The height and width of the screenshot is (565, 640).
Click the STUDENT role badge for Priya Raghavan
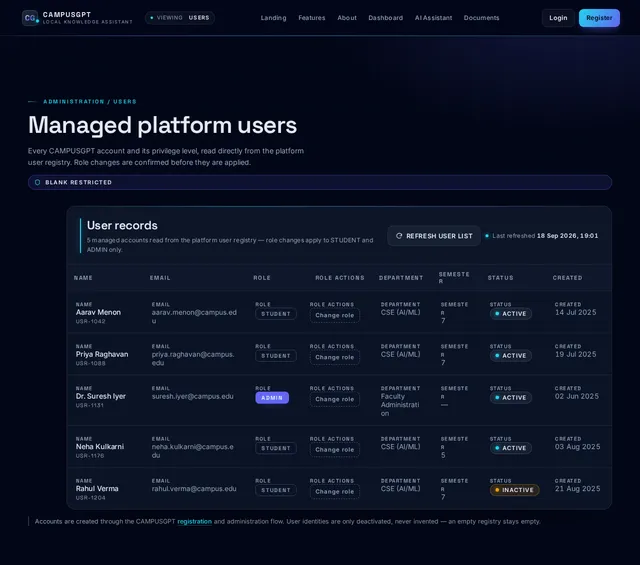(276, 356)
